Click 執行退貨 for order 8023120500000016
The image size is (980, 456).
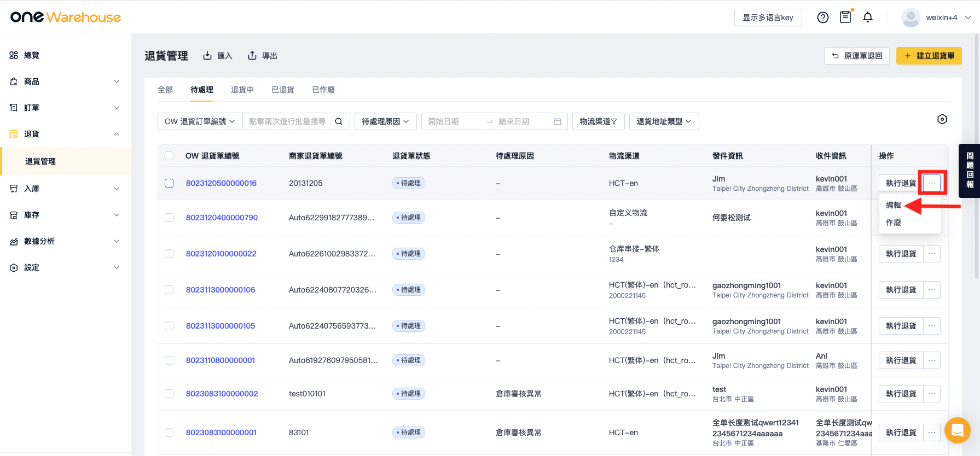point(901,183)
